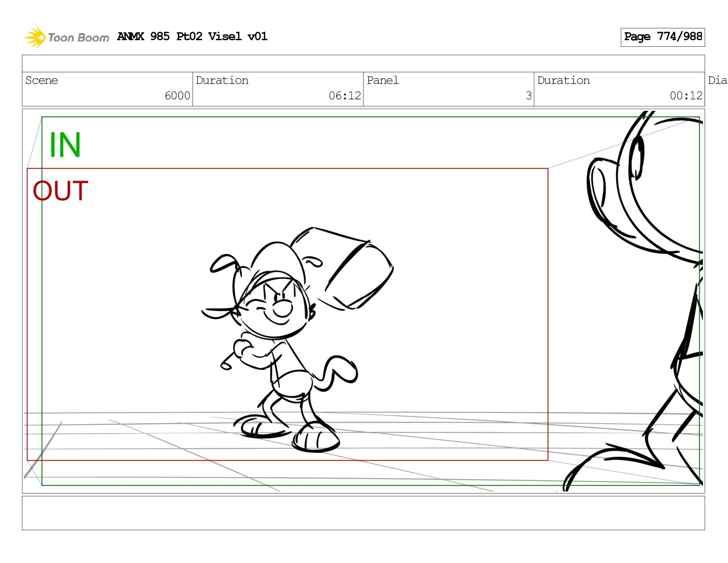Click the green 'IN' camera label
This screenshot has height=563, width=728.
pyautogui.click(x=65, y=145)
